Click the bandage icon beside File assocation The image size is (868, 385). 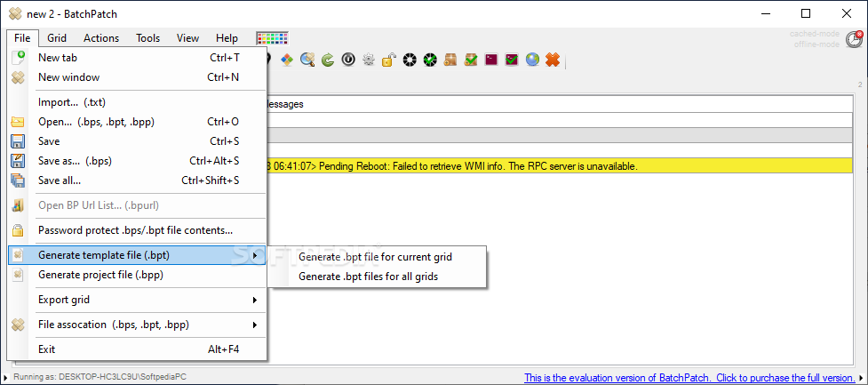coord(19,325)
